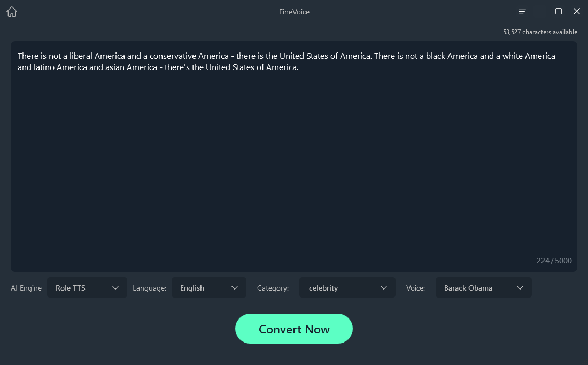Screen dimensions: 588x365
Task: Expand the Category dropdown showing celebrity
Action: [347, 288]
